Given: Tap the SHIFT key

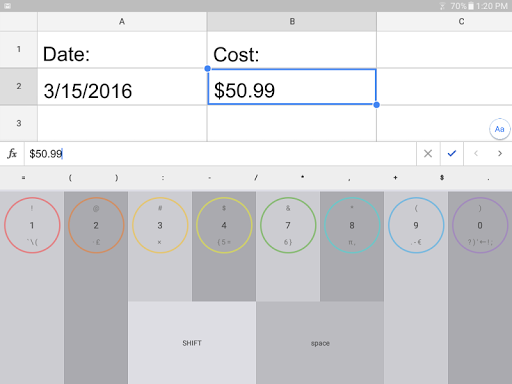Looking at the screenshot, I should 192,343.
